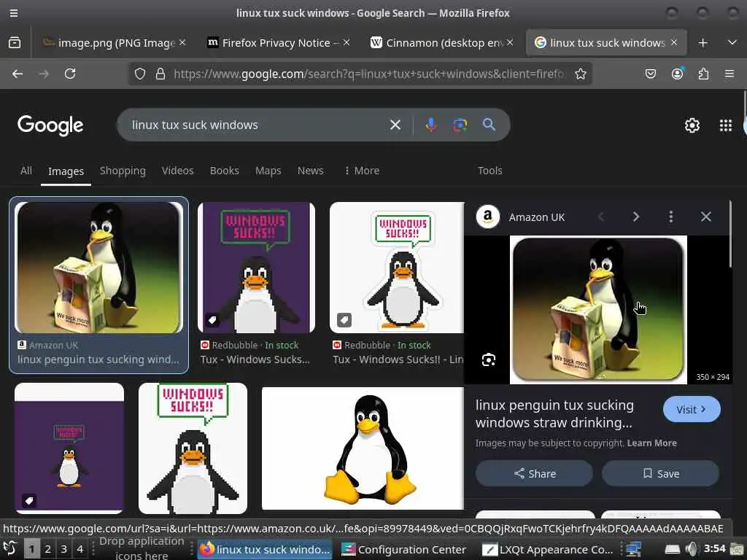Click the preview panel scrollbar
The width and height of the screenshot is (747, 560).
click(730, 234)
